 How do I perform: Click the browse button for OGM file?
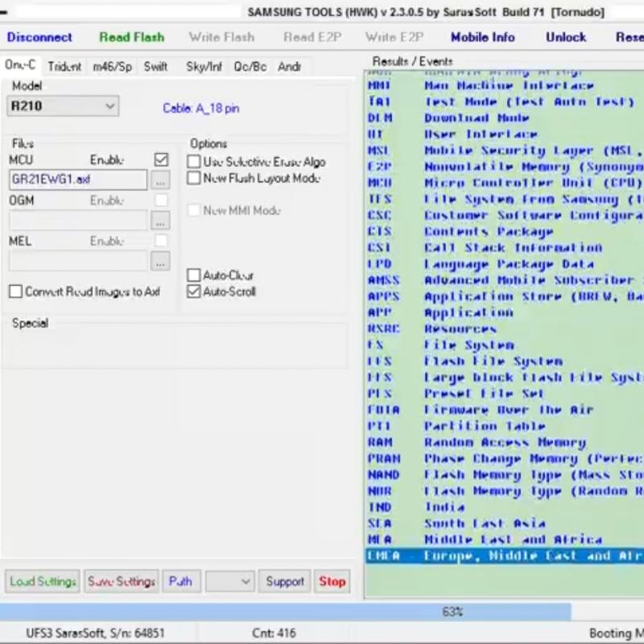tap(160, 220)
